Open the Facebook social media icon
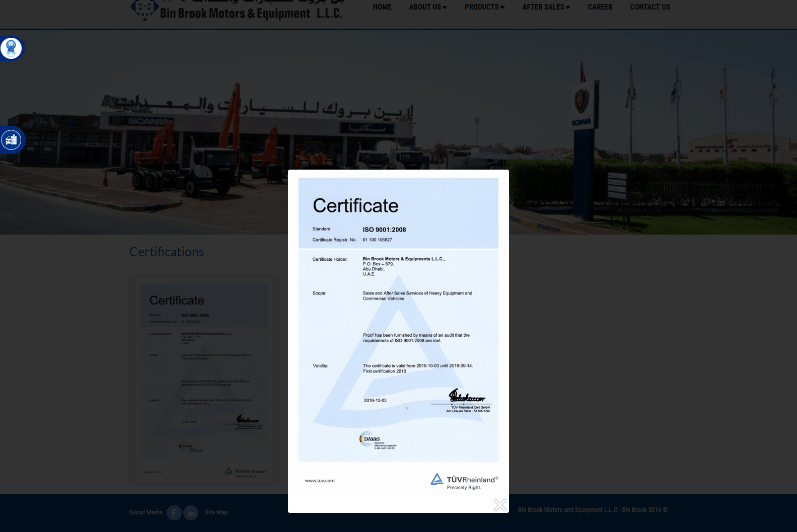Screen dimensions: 797x532 click(x=174, y=513)
